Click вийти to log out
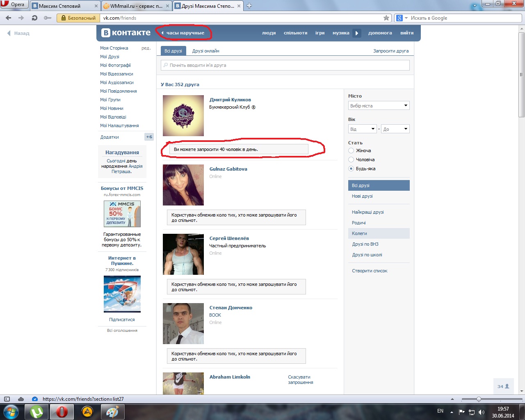 [407, 33]
